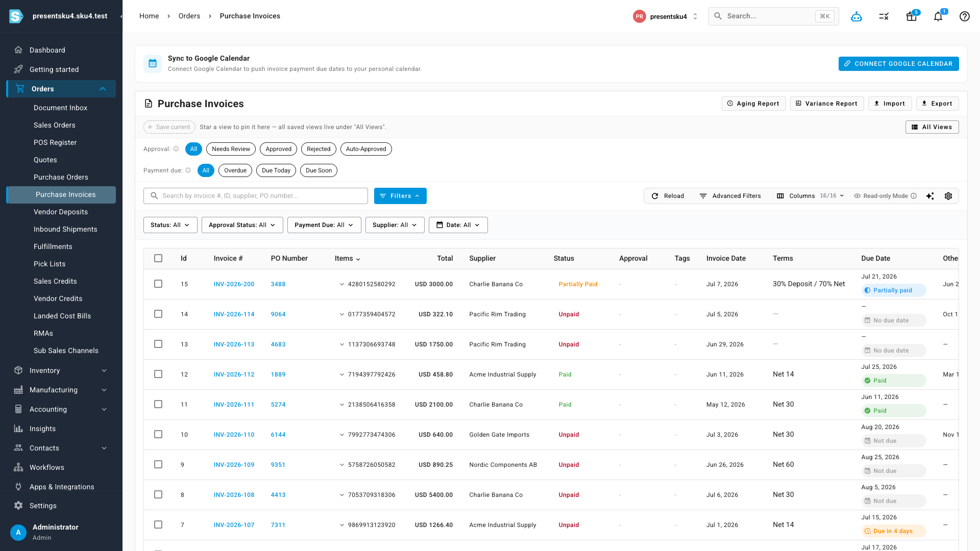
Task: Click the invoice search input field
Action: pos(256,196)
